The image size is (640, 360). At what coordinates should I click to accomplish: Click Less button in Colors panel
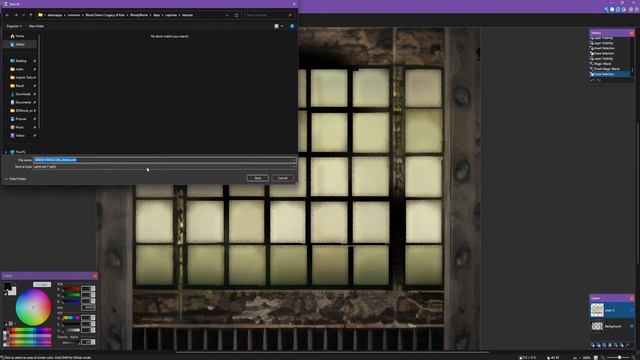coord(42,284)
